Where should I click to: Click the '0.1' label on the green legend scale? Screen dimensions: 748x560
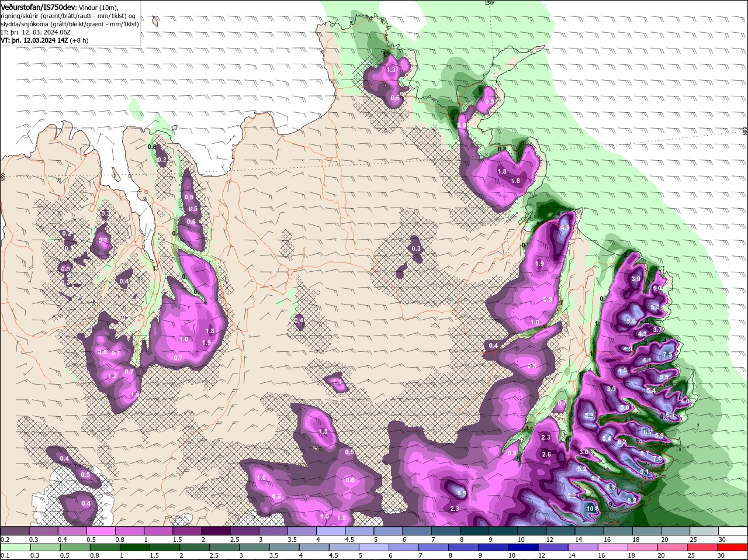(5, 555)
